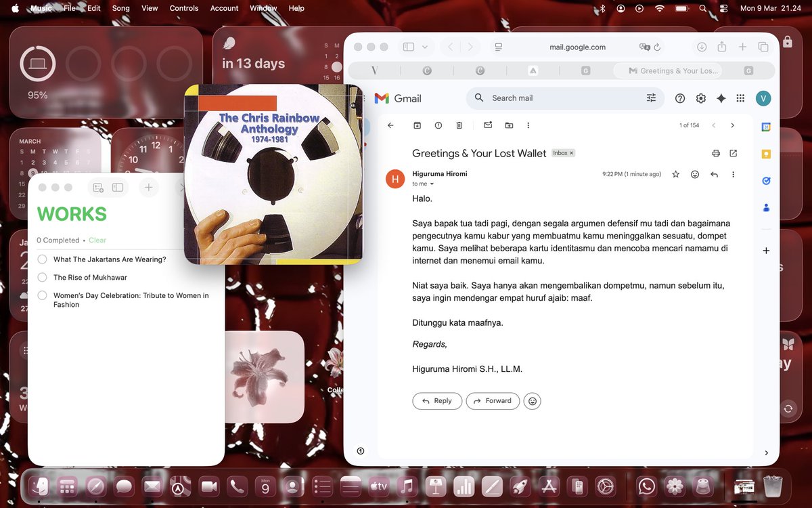Launch WhatsApp from the Dock

[647, 486]
